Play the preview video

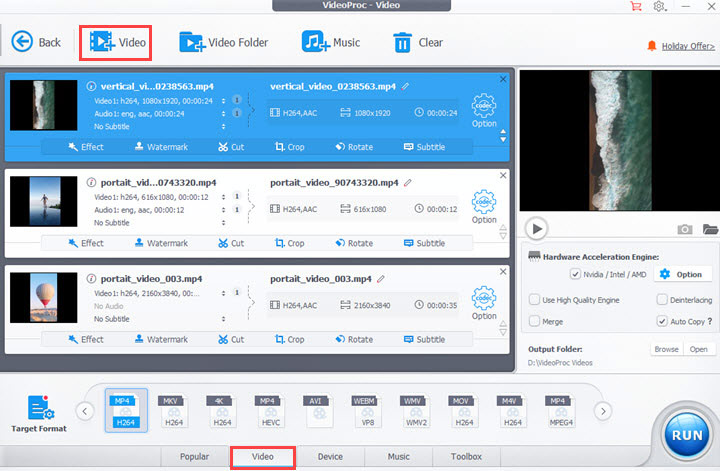(x=537, y=228)
